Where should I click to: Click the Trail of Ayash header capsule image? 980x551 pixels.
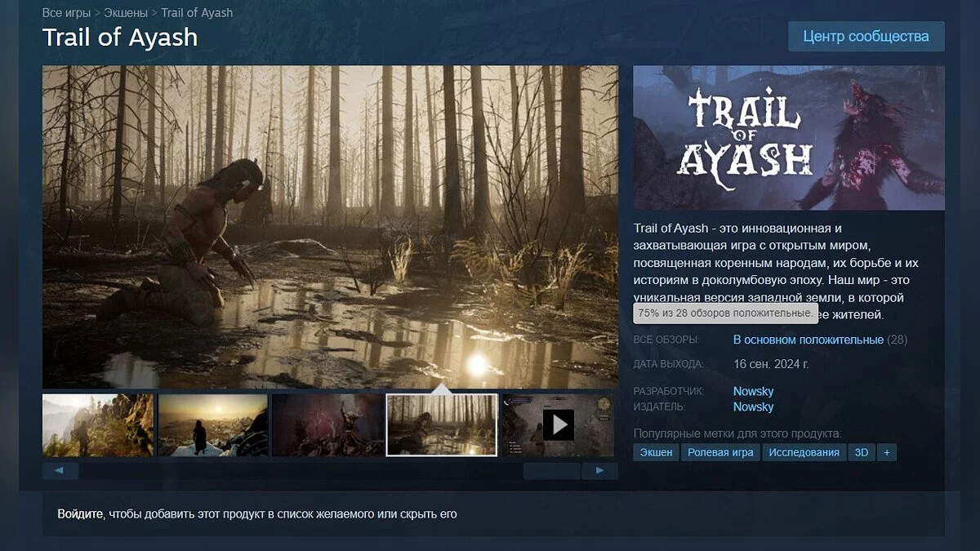[789, 138]
